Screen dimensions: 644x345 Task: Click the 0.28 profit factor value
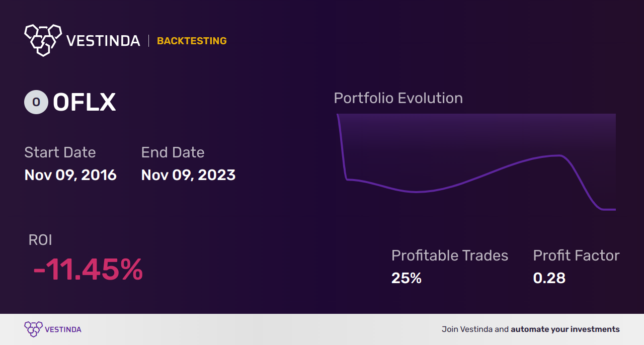[549, 278]
